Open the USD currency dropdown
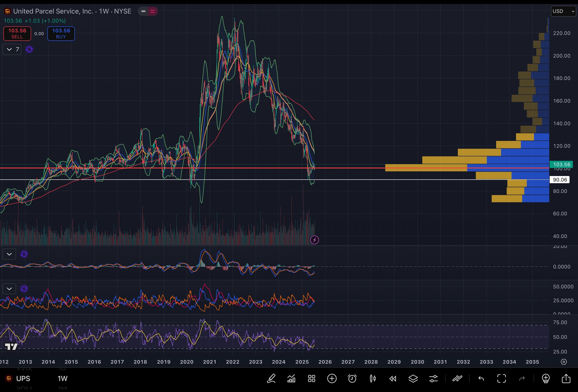 coord(563,11)
